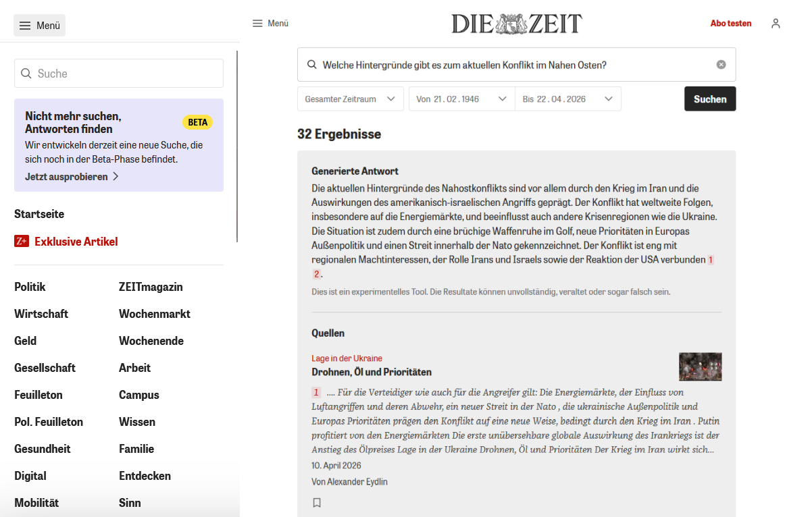
Task: Click citation marker 1 in the generated answer
Action: [x=710, y=259]
